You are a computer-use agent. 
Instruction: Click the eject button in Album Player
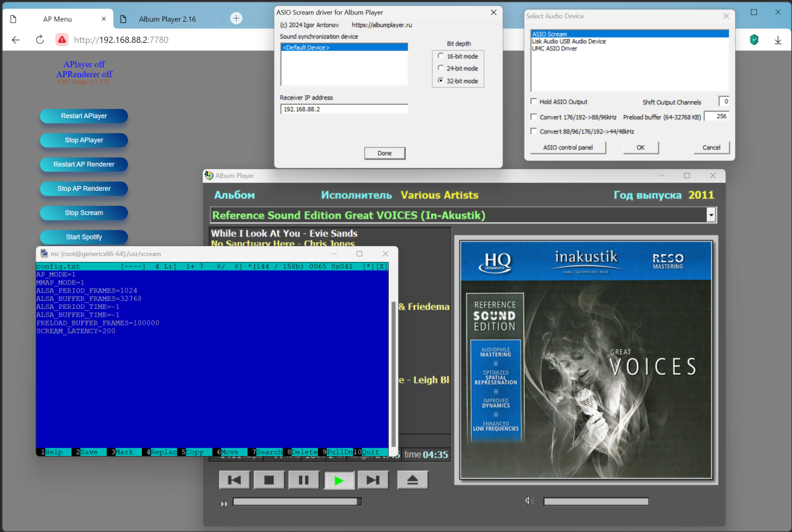[412, 480]
